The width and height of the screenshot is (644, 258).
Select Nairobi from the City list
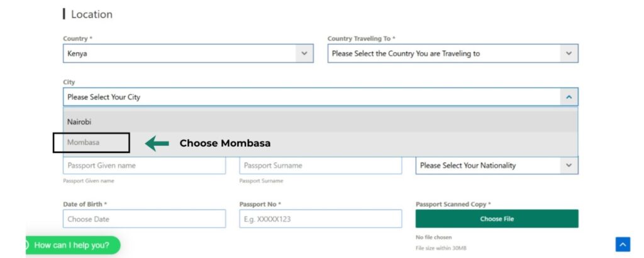tap(80, 122)
